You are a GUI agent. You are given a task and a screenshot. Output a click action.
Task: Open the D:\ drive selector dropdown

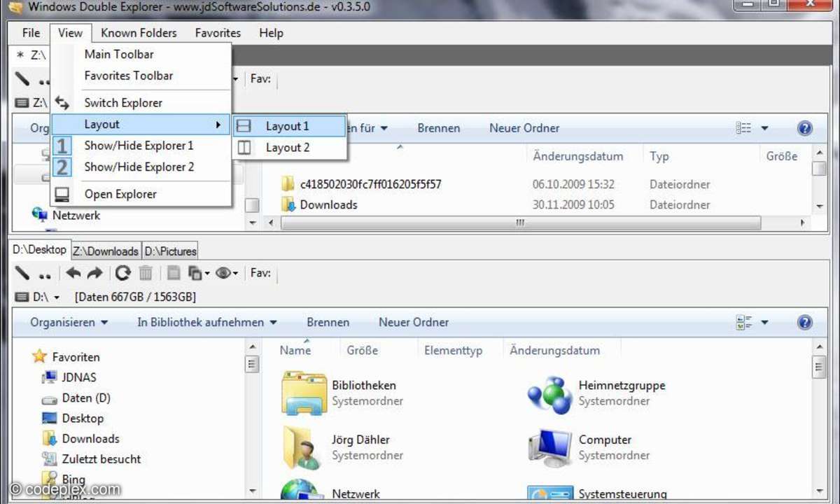57,298
